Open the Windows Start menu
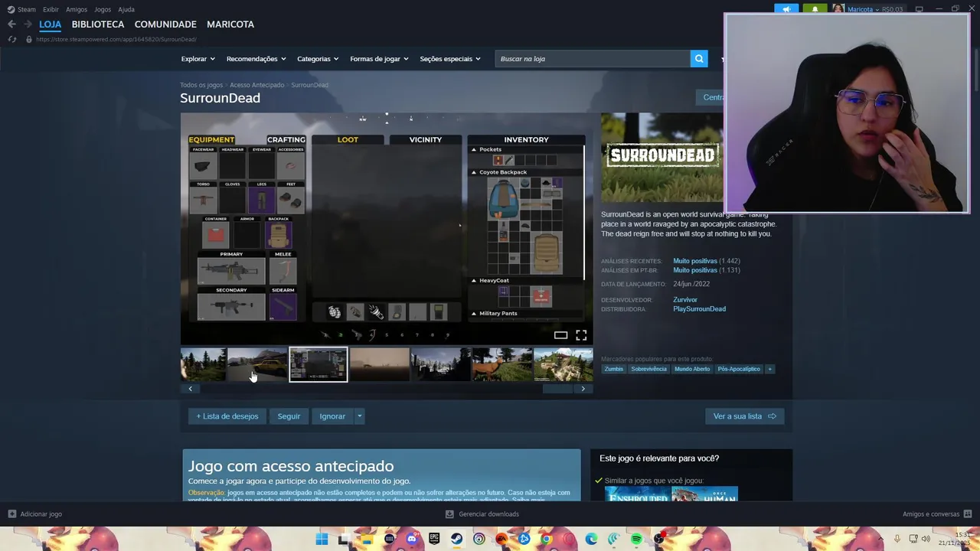 point(322,540)
